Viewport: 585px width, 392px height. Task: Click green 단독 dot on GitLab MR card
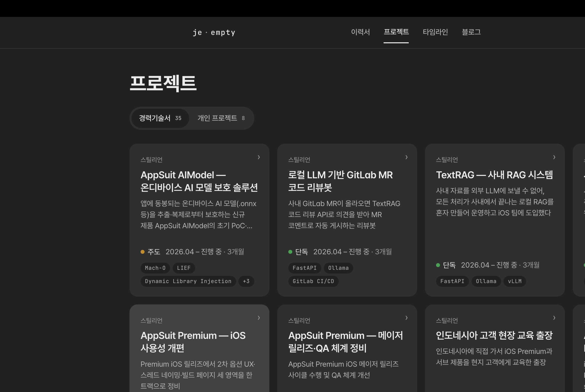tap(290, 252)
